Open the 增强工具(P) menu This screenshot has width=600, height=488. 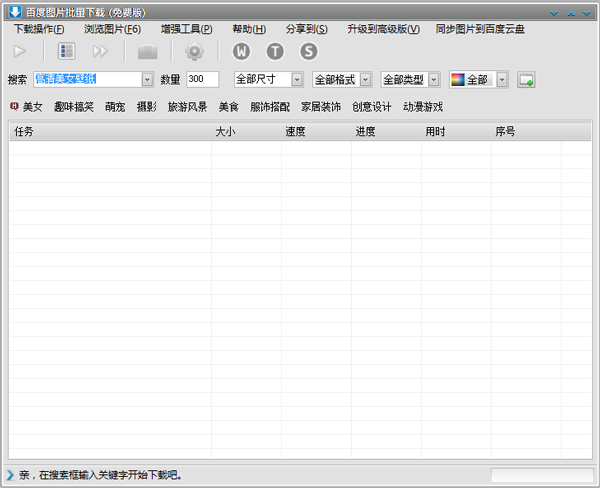187,29
